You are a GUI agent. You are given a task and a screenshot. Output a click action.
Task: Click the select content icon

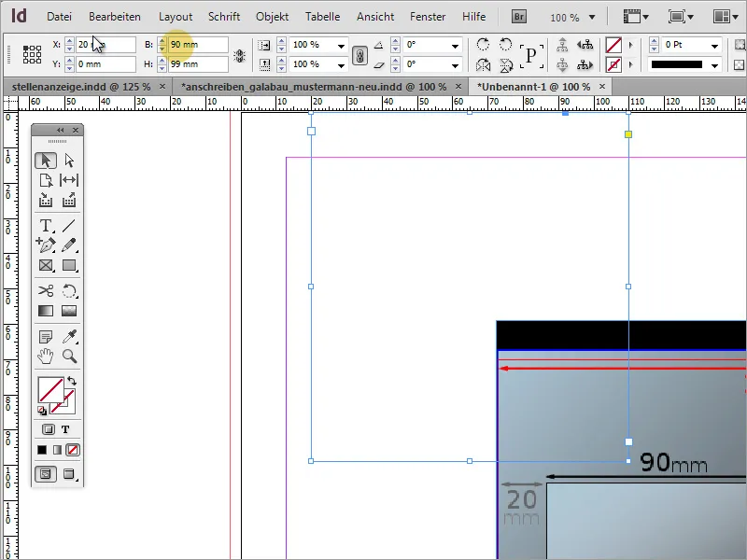click(563, 64)
